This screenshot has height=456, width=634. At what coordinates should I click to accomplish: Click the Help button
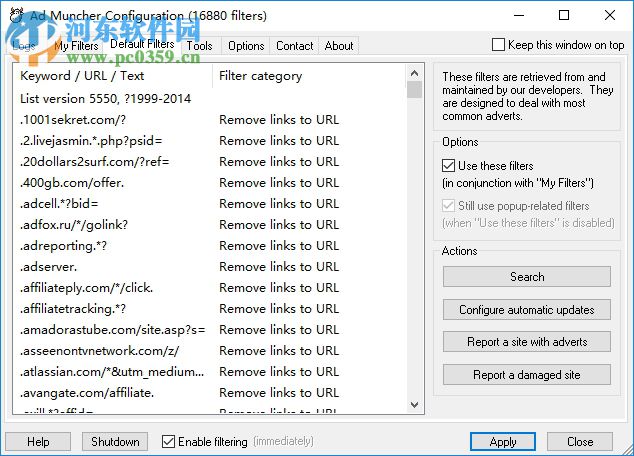(38, 441)
